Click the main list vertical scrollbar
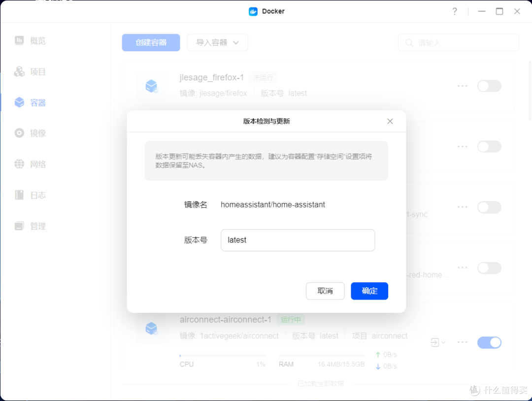 click(x=530, y=90)
